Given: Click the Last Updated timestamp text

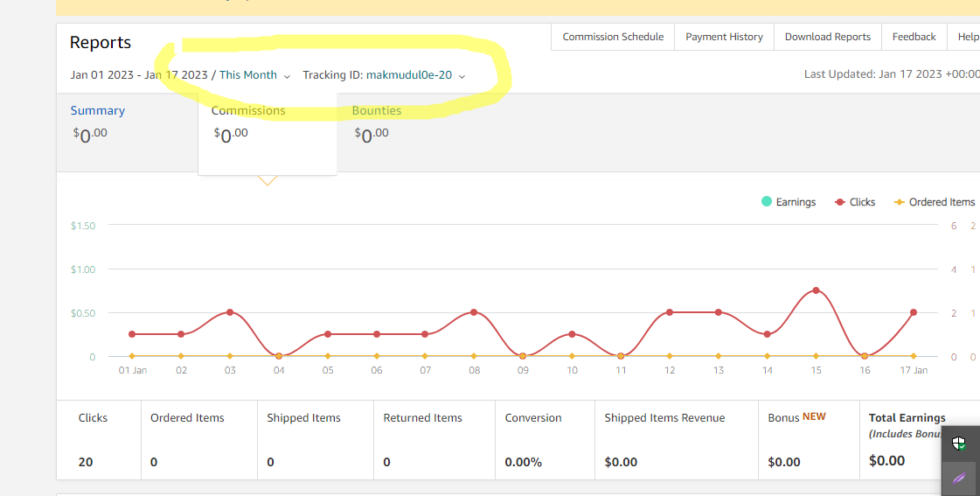Looking at the screenshot, I should 892,74.
